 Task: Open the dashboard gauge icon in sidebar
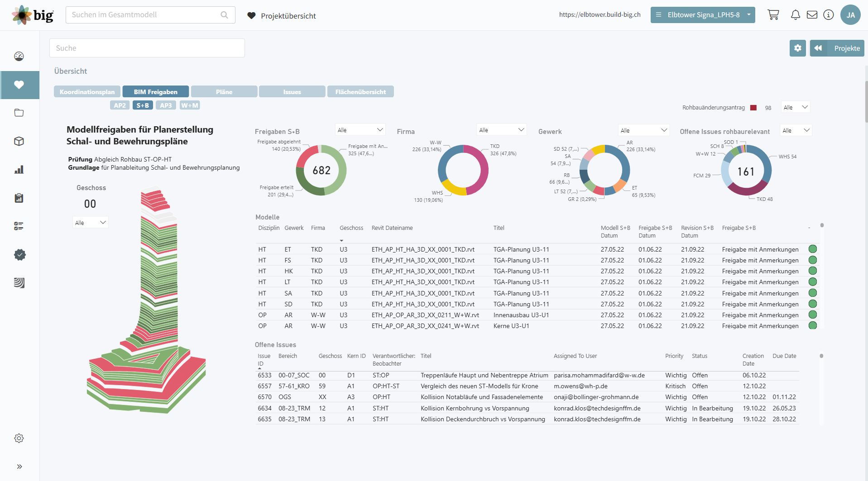(x=19, y=57)
